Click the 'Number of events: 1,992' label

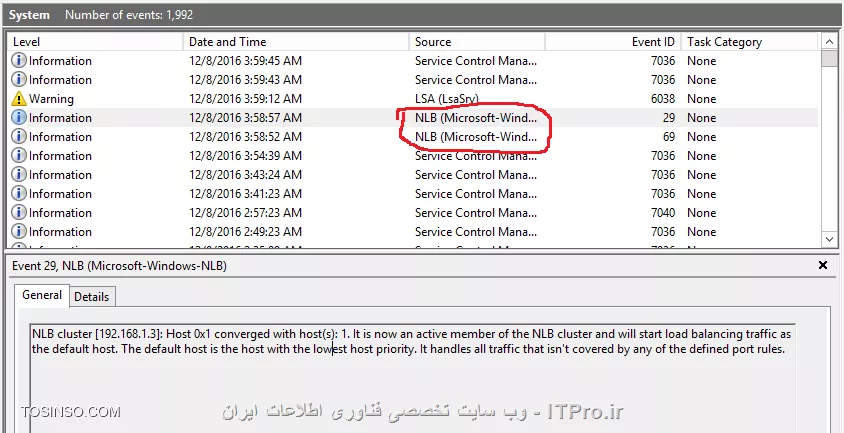129,15
